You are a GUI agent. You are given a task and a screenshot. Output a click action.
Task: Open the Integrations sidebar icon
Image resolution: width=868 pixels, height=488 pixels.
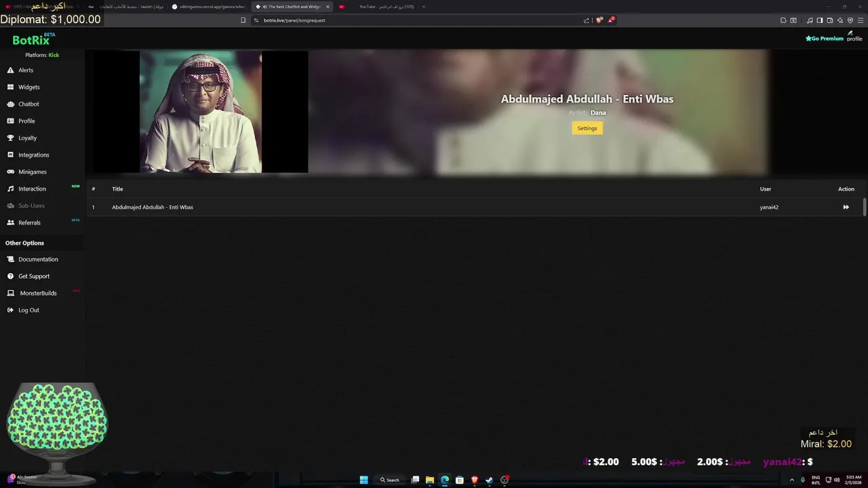11,155
